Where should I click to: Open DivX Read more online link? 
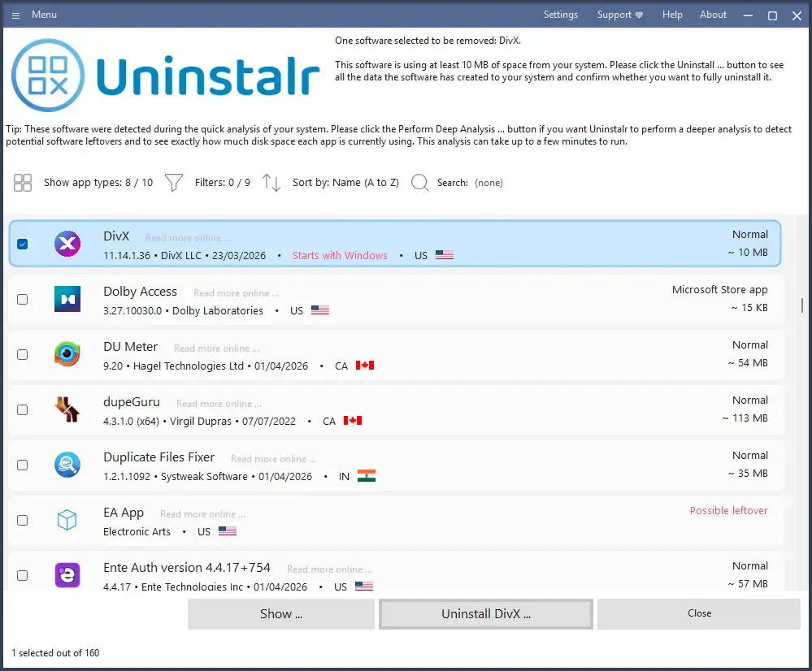[x=188, y=238]
